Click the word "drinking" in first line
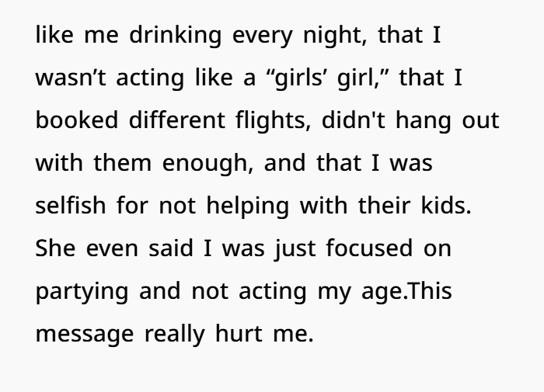 pos(175,36)
